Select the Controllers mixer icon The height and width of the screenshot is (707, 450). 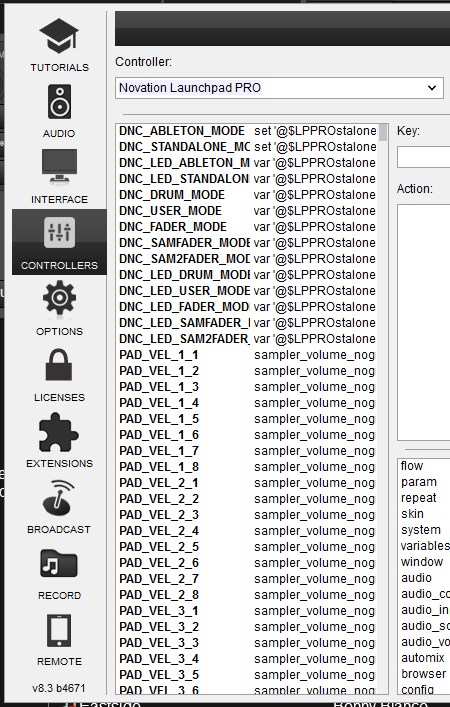coord(59,233)
